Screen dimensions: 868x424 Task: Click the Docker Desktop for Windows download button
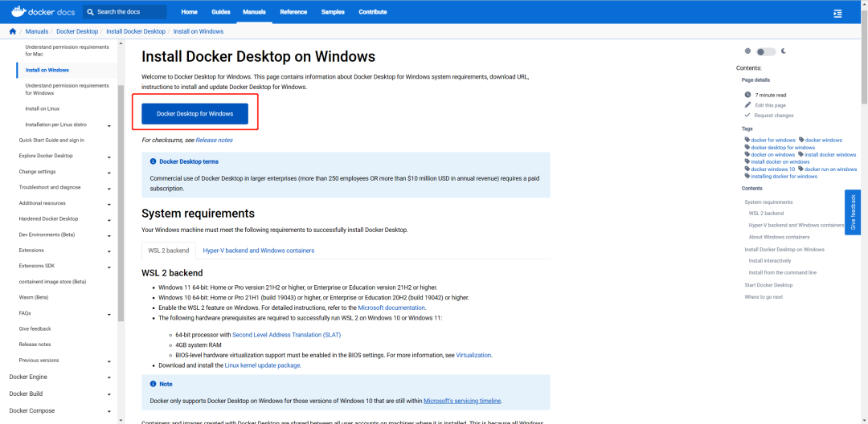194,113
